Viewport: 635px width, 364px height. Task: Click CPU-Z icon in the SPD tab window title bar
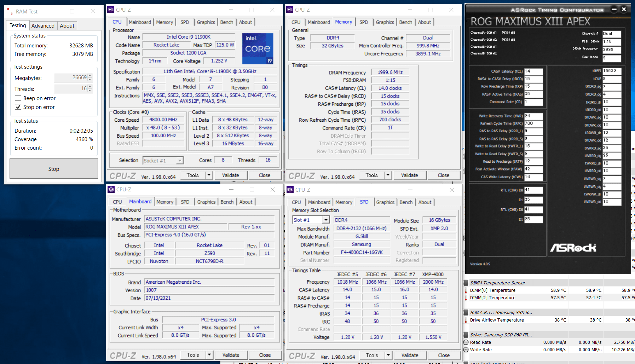click(x=290, y=190)
